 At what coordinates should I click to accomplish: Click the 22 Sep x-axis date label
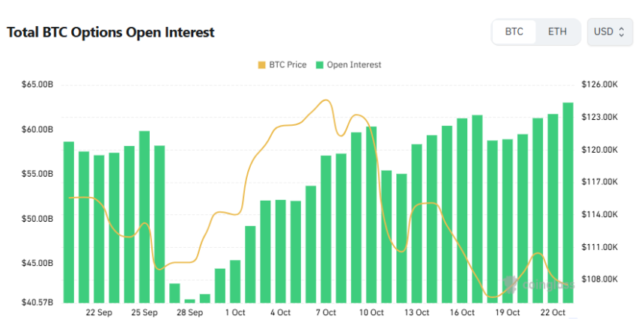(99, 312)
